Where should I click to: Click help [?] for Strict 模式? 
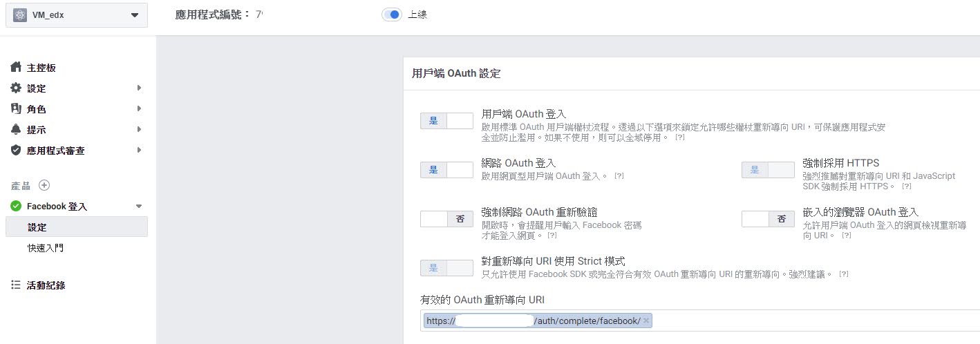(x=844, y=274)
